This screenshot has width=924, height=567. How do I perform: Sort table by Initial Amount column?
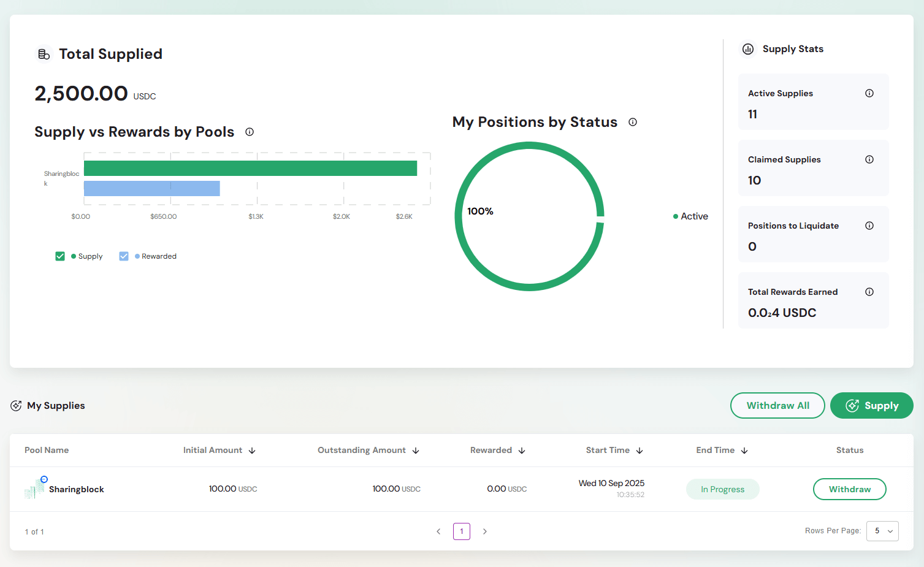219,450
